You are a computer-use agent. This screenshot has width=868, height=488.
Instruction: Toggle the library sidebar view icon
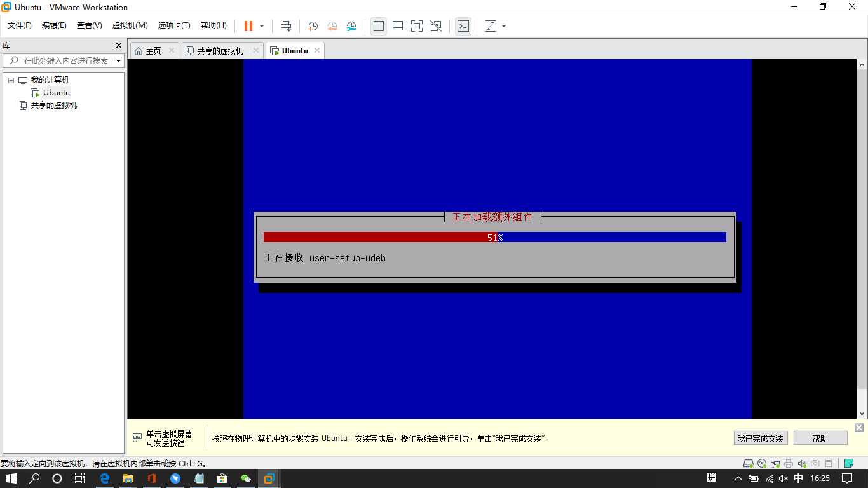[x=379, y=26]
